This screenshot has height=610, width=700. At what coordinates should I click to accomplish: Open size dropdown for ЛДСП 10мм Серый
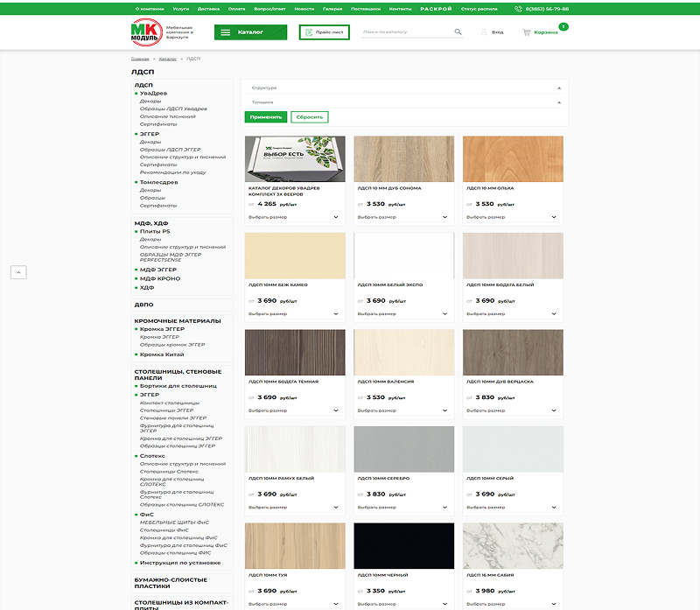tap(554, 508)
